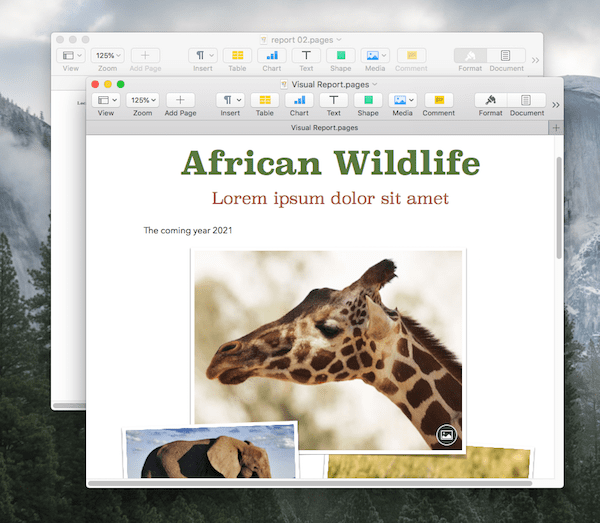Toggle the Format inspector in front window
Image resolution: width=600 pixels, height=523 pixels.
pyautogui.click(x=491, y=100)
